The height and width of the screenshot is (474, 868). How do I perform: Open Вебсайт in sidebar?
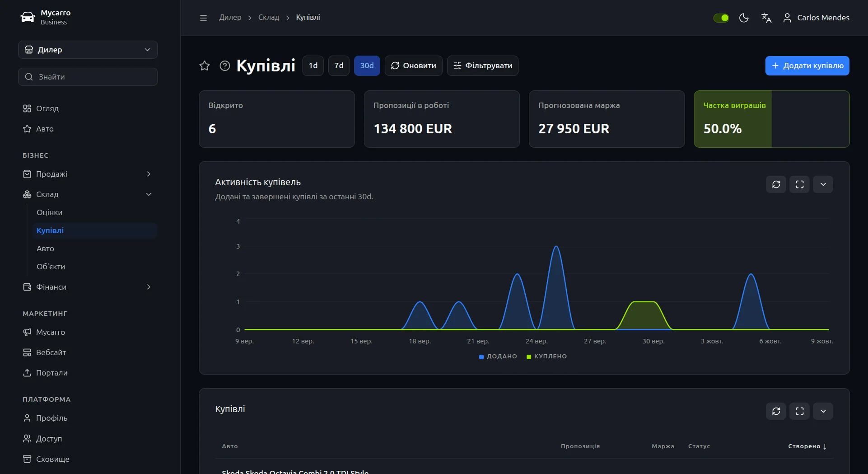click(88, 352)
